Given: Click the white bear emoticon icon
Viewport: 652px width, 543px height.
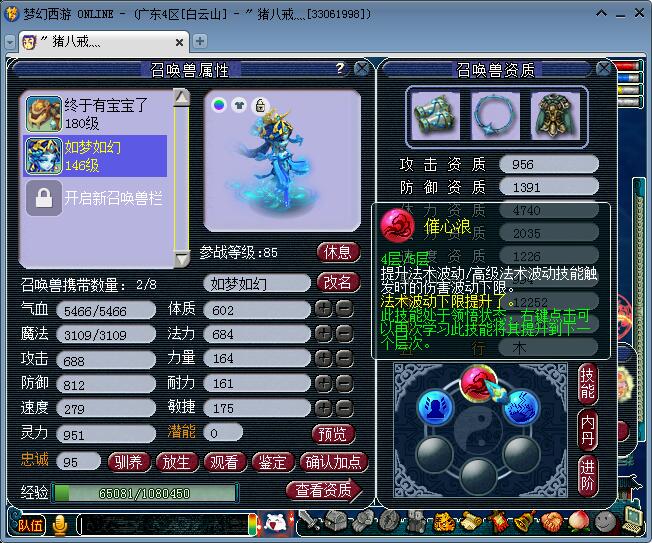Looking at the screenshot, I should pyautogui.click(x=275, y=523).
